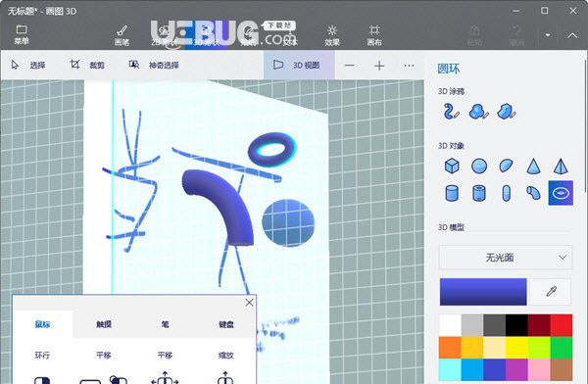Choose the indigo blue color swatch
The height and width of the screenshot is (384, 588).
[494, 369]
